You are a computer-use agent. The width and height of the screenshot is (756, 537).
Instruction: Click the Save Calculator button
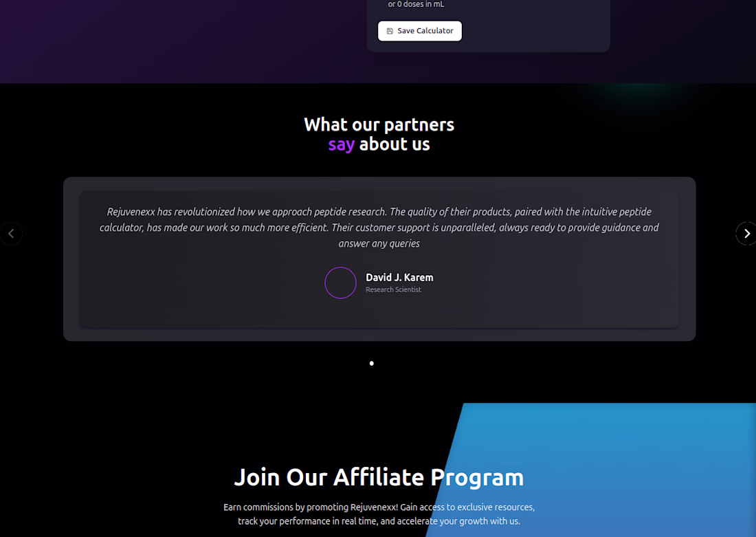click(420, 31)
